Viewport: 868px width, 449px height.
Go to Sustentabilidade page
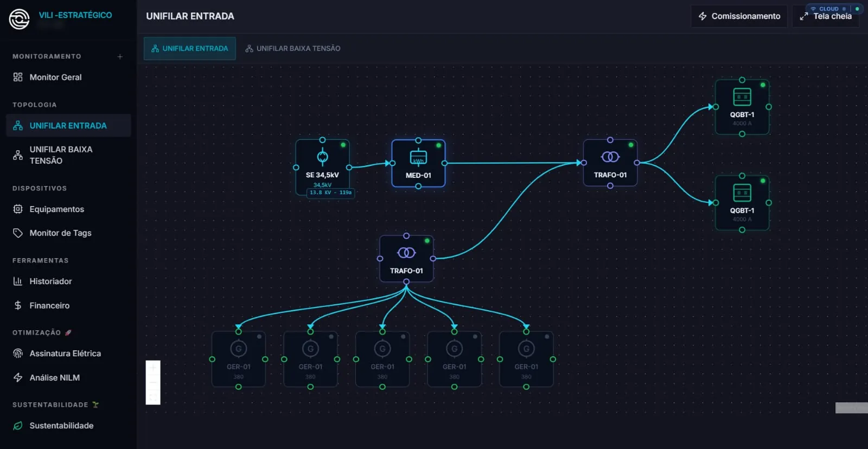point(68,426)
